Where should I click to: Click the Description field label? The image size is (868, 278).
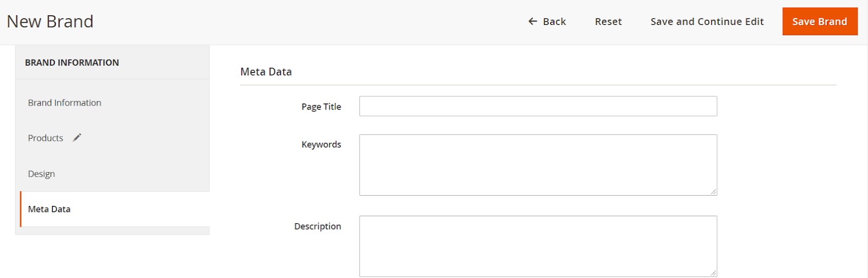pyautogui.click(x=317, y=227)
